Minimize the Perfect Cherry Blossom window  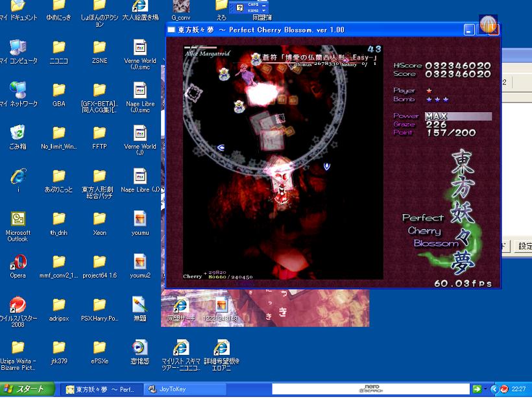tap(469, 30)
